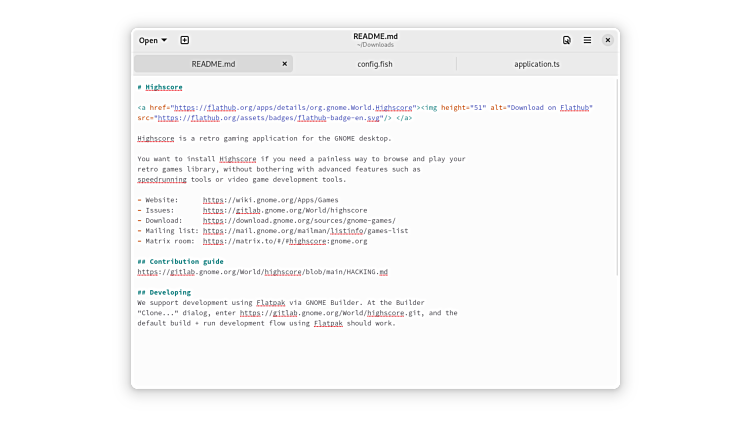The height and width of the screenshot is (423, 752).
Task: Switch to the application.ts tab
Action: (537, 64)
